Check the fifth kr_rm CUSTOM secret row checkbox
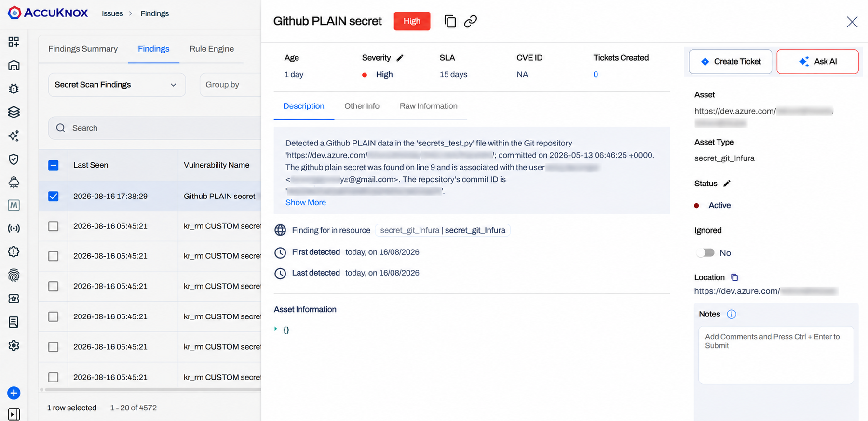The width and height of the screenshot is (868, 421). pos(54,347)
